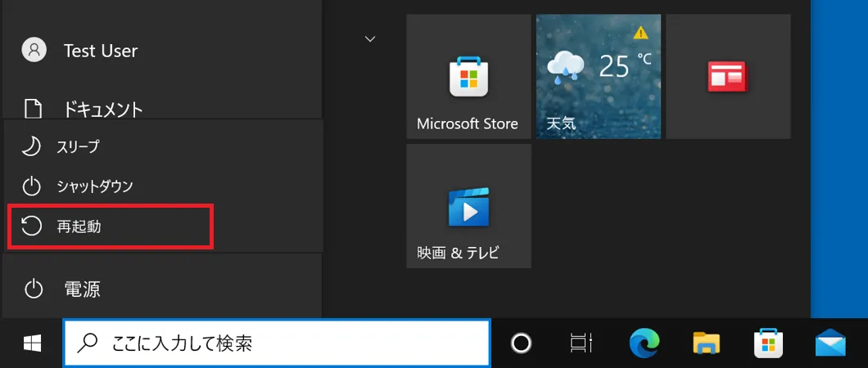Click the Cortana circle icon in taskbar

click(x=521, y=343)
